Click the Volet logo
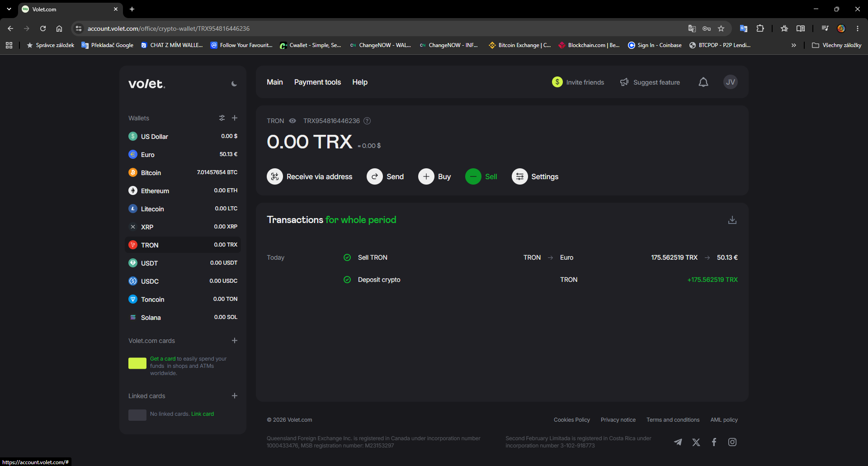 [x=147, y=84]
